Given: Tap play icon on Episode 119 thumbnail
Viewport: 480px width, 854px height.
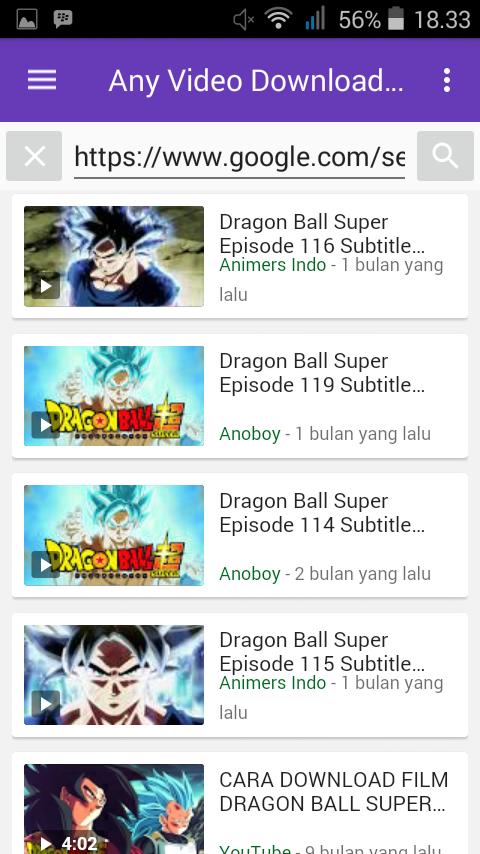Looking at the screenshot, I should 46,425.
